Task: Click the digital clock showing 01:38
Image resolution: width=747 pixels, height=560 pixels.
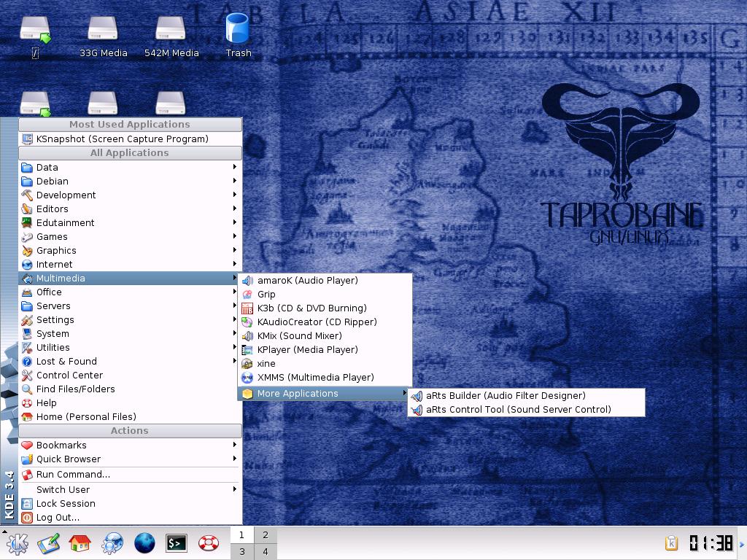Action: click(x=711, y=542)
